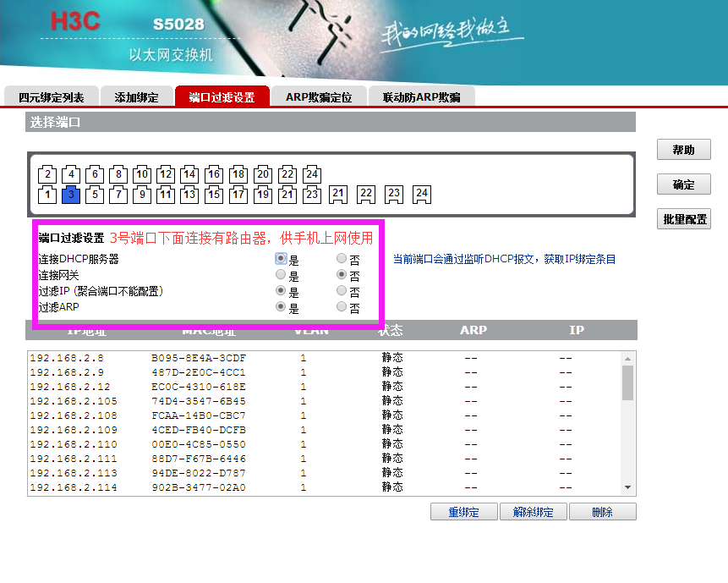Set 连接DHCP服务器 to 是
728x583 pixels.
(281, 258)
